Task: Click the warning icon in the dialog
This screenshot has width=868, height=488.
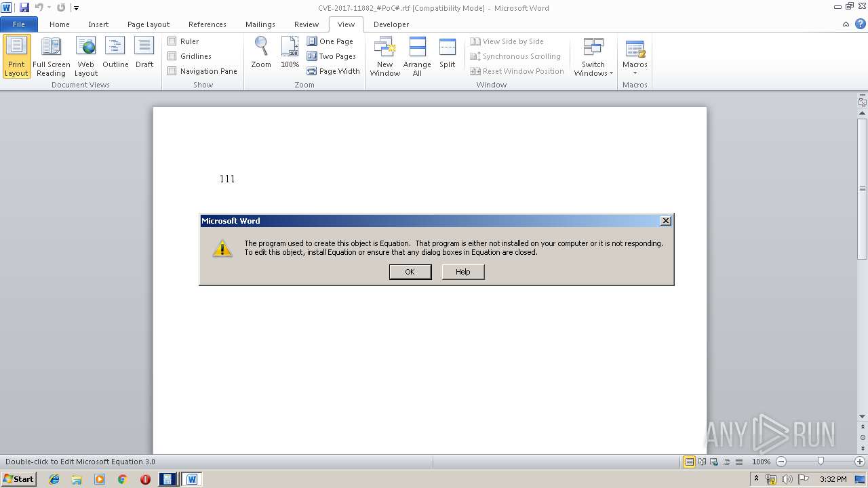Action: point(222,248)
